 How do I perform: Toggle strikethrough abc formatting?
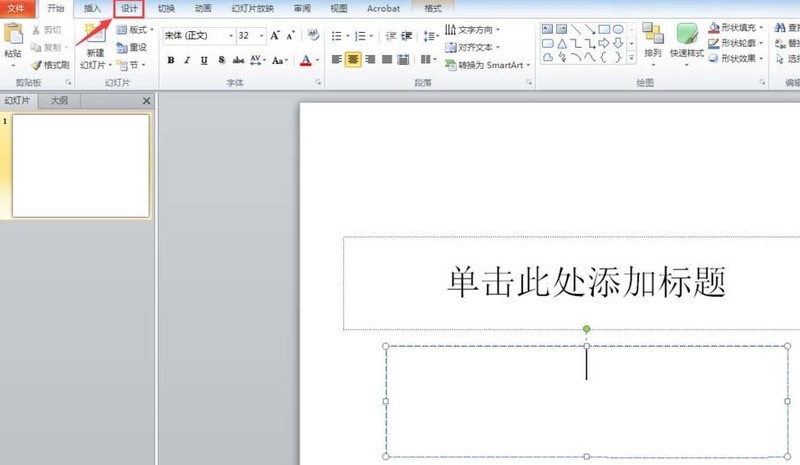point(238,60)
